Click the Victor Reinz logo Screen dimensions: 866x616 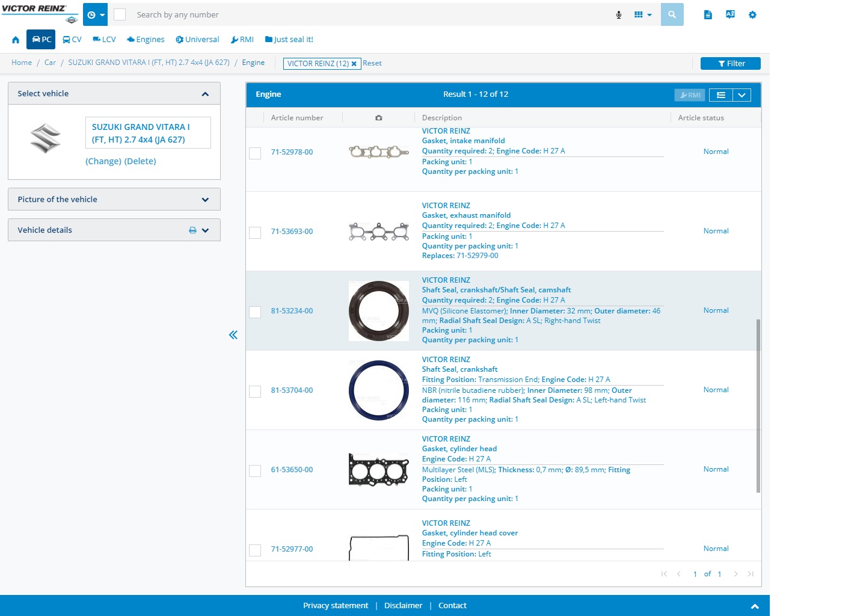[40, 13]
